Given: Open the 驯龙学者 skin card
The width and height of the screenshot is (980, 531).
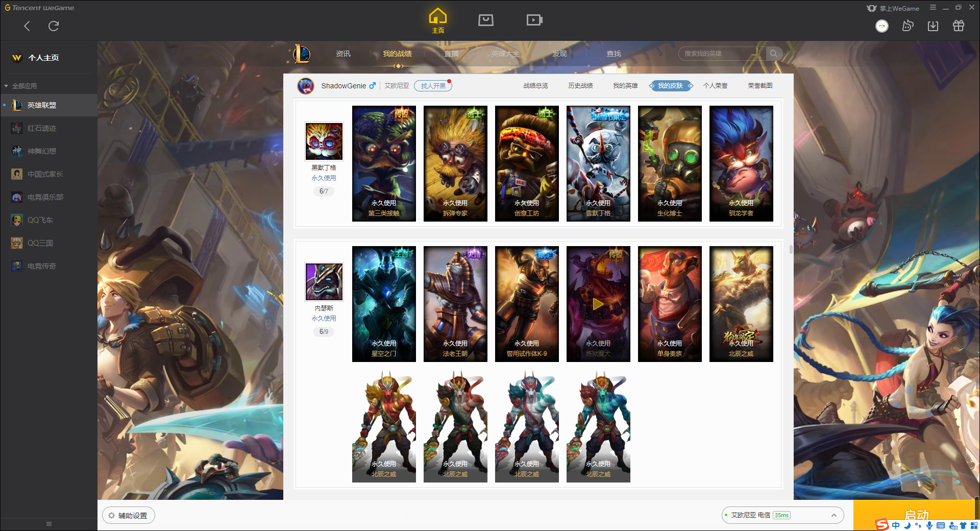Looking at the screenshot, I should [741, 163].
